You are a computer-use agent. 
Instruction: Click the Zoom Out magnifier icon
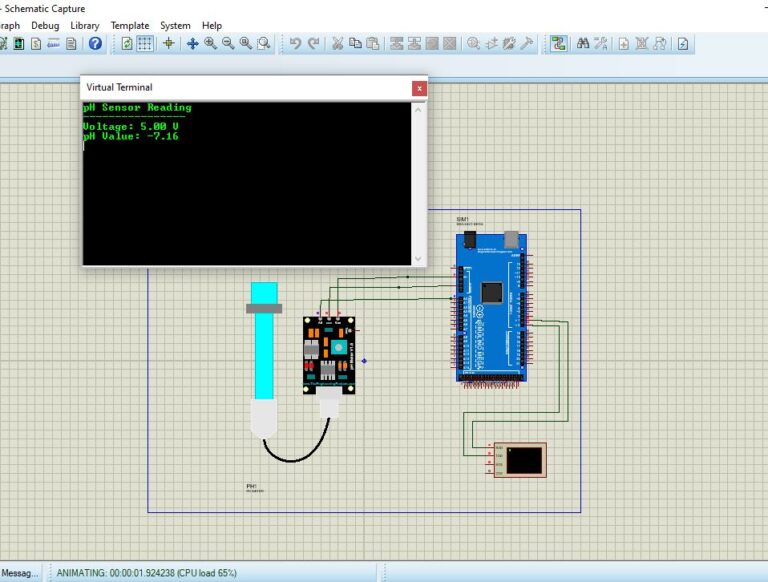tap(228, 44)
